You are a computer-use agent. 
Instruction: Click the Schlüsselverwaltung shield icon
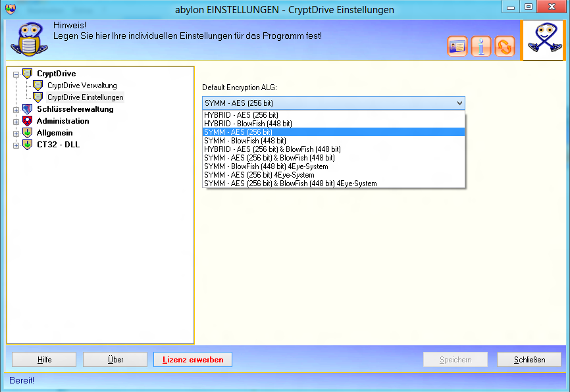click(27, 109)
